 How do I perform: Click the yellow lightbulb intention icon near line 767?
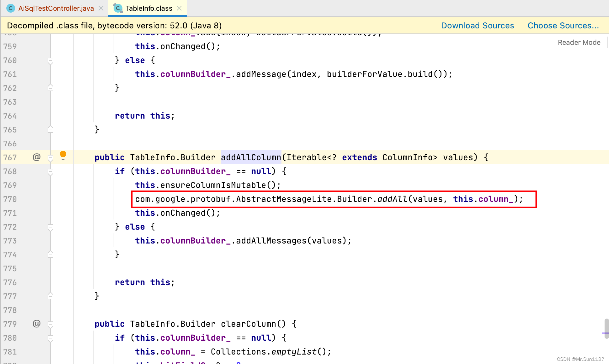[x=63, y=155]
